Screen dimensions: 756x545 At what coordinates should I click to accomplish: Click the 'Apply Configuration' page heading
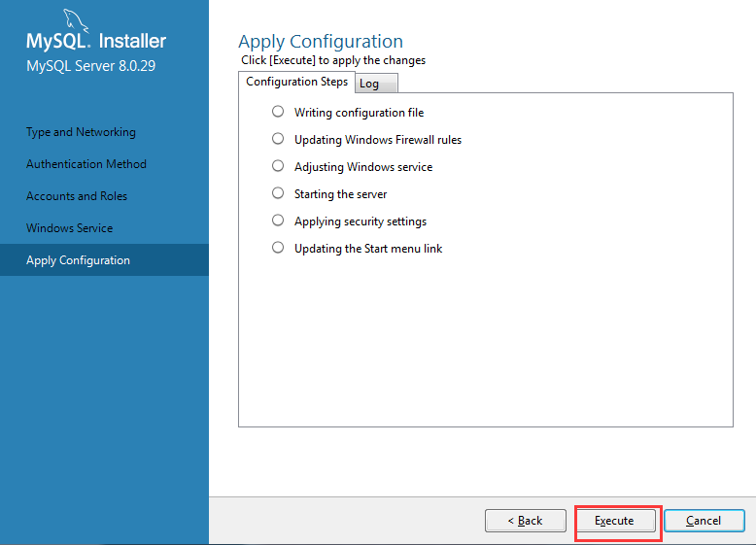(x=321, y=42)
